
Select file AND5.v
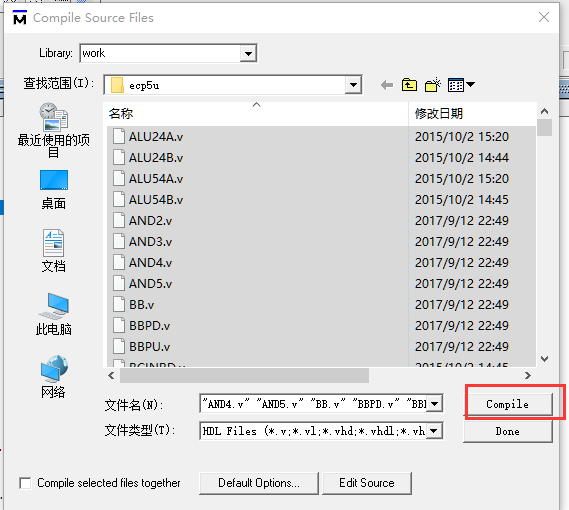tap(151, 284)
